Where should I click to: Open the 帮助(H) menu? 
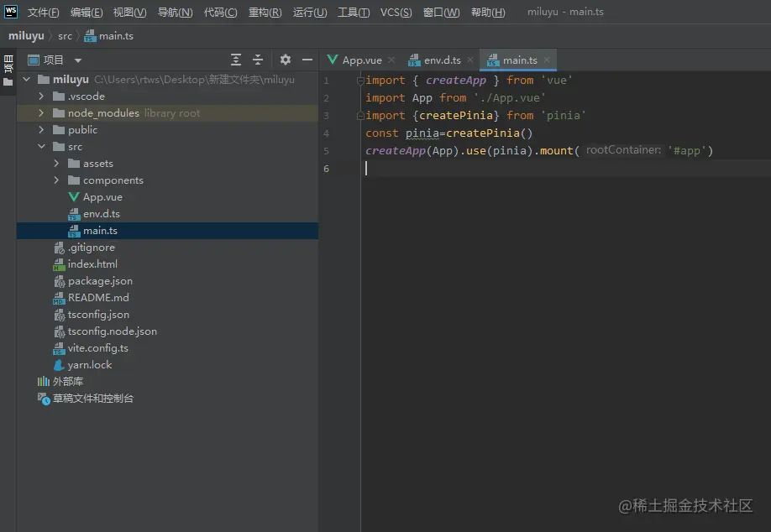click(x=488, y=13)
